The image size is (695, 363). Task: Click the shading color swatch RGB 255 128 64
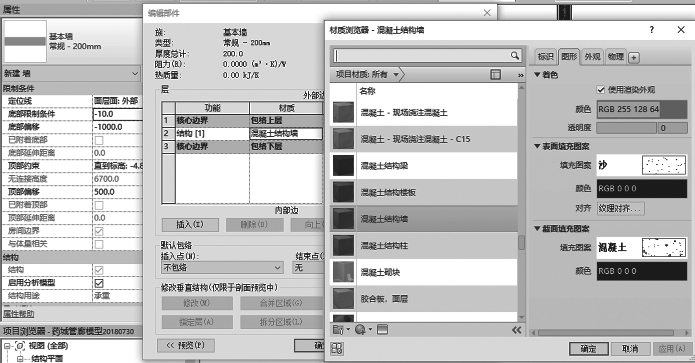coord(642,109)
